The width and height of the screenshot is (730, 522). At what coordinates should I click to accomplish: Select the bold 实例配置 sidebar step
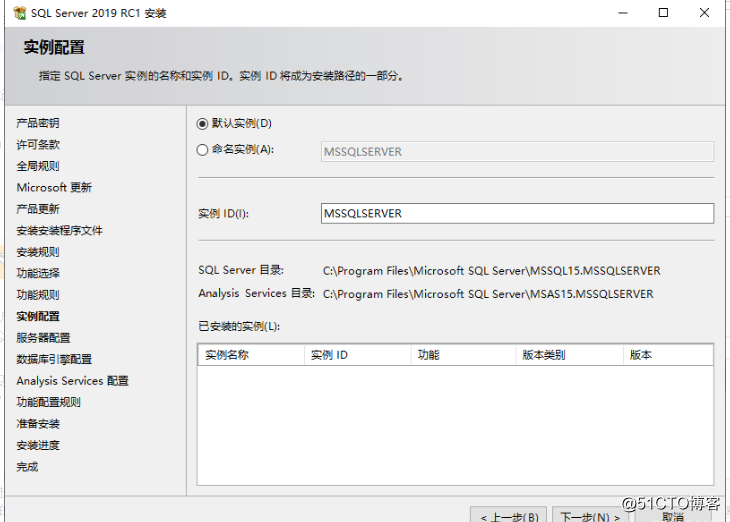tap(38, 316)
